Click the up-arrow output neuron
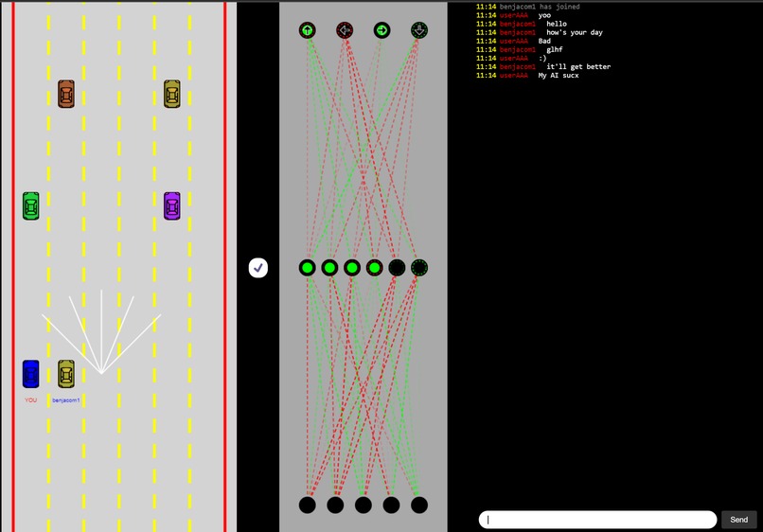The image size is (763, 532). pyautogui.click(x=307, y=30)
